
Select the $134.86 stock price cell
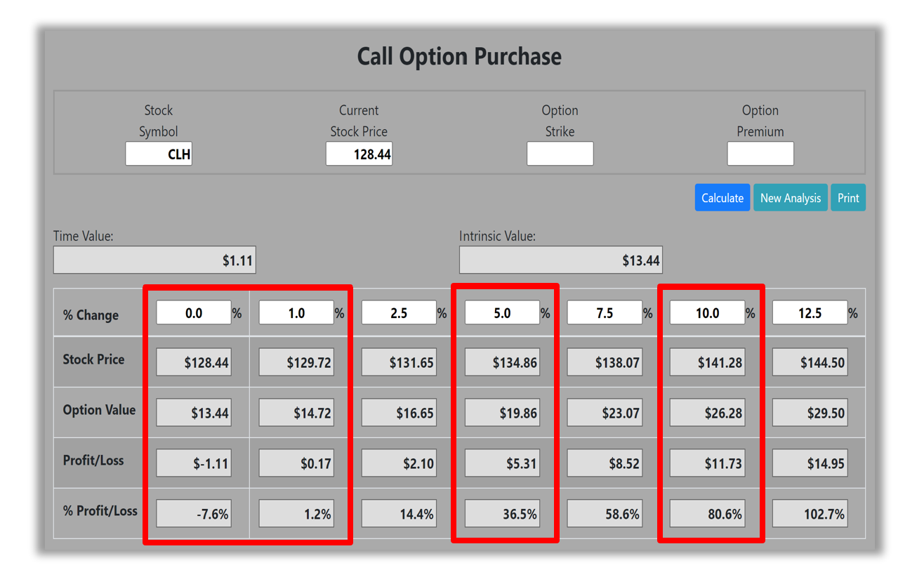502,363
